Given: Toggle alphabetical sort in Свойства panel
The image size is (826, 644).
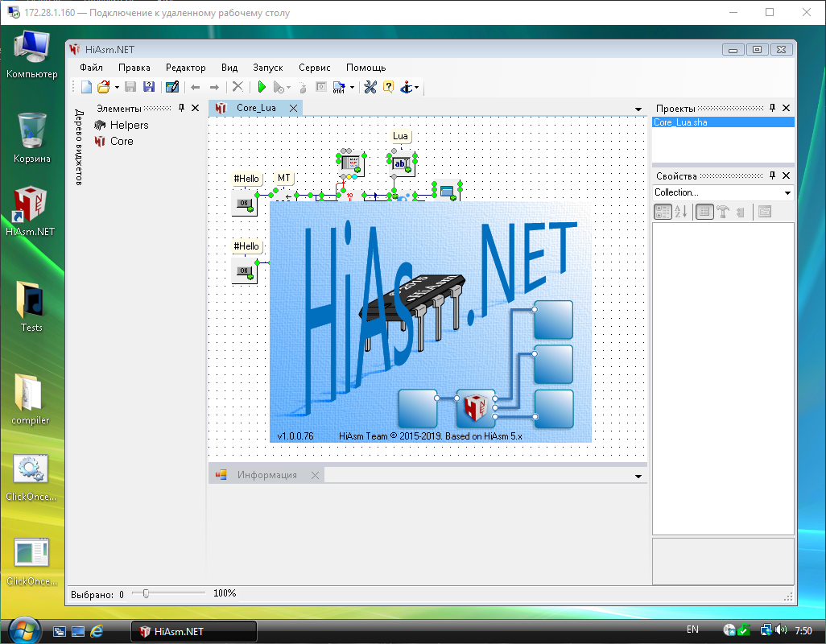Looking at the screenshot, I should 681,212.
